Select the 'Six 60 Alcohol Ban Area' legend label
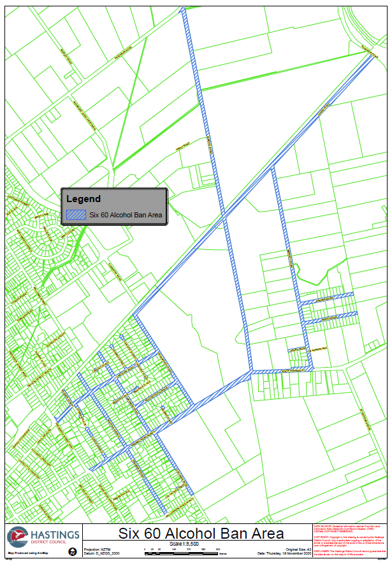The height and width of the screenshot is (568, 392). click(x=126, y=215)
